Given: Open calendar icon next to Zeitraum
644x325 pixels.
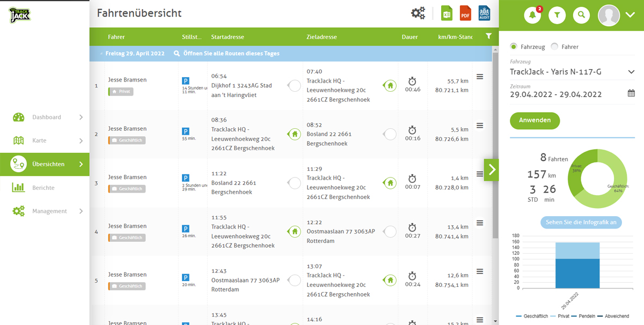Looking at the screenshot, I should click(631, 93).
